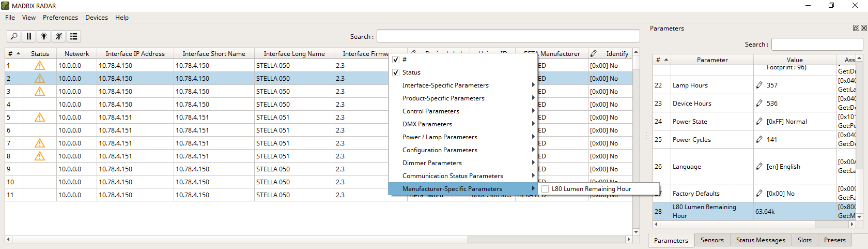Open the Help menu
This screenshot has width=868, height=249.
122,18
